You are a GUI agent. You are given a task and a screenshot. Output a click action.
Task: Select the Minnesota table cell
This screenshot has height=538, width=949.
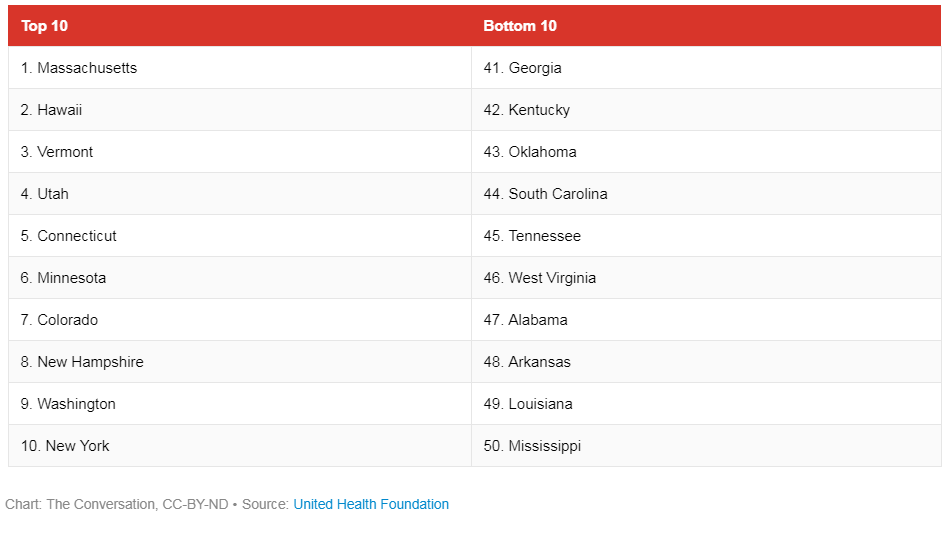click(x=240, y=278)
